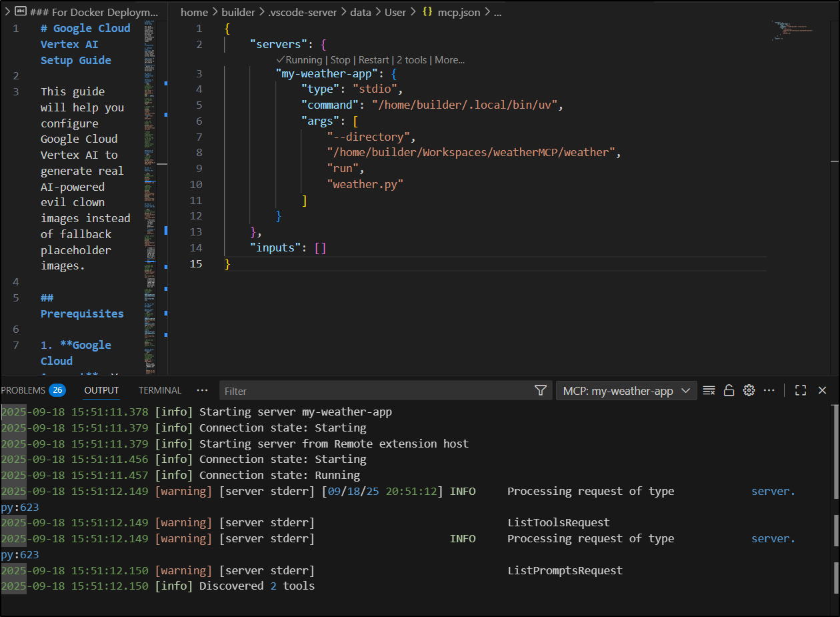Click the filter funnel icon

(x=541, y=391)
